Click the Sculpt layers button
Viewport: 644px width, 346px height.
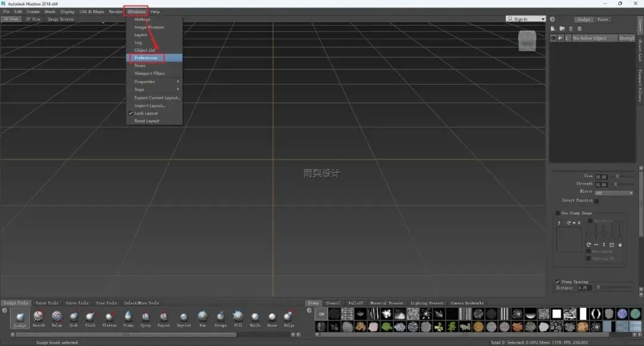point(584,19)
